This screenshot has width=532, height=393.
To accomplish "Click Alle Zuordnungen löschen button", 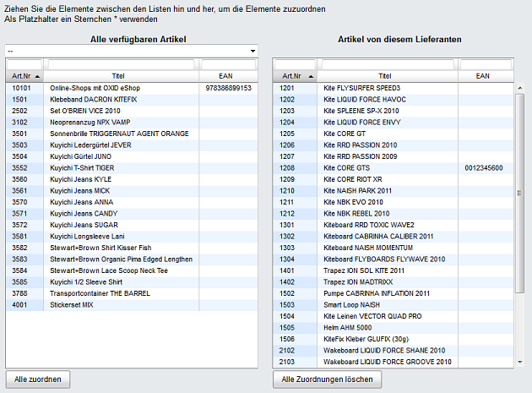I will tap(327, 379).
